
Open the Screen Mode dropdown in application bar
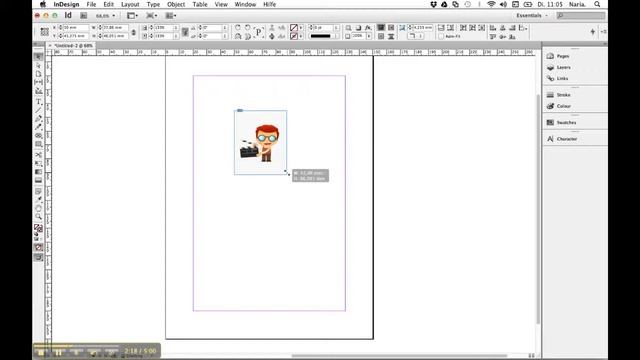pos(151,16)
